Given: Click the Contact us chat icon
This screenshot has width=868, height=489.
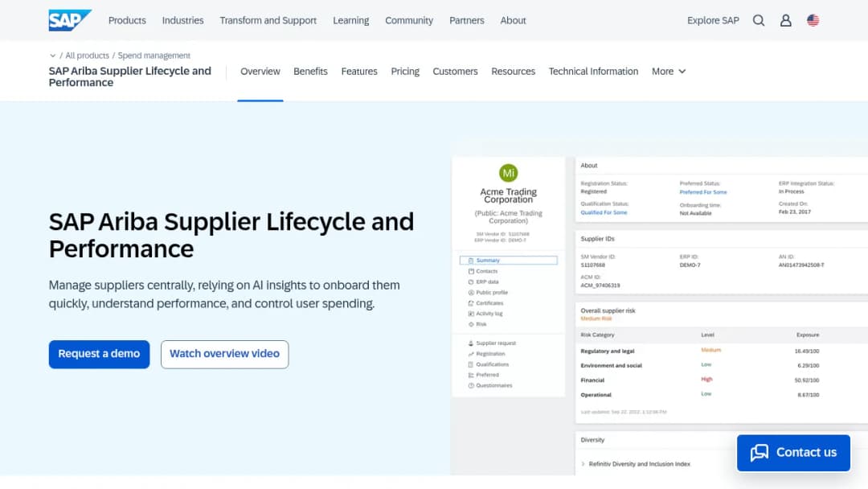Looking at the screenshot, I should click(x=759, y=453).
